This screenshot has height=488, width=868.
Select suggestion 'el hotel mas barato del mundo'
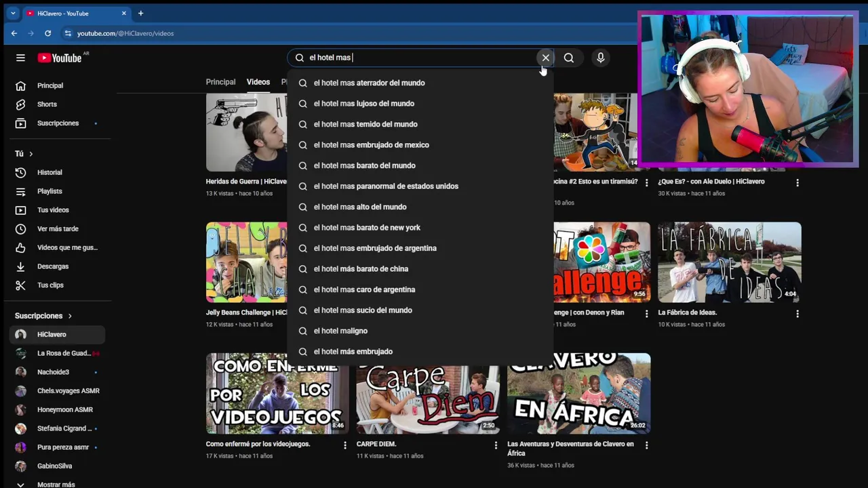420,165
